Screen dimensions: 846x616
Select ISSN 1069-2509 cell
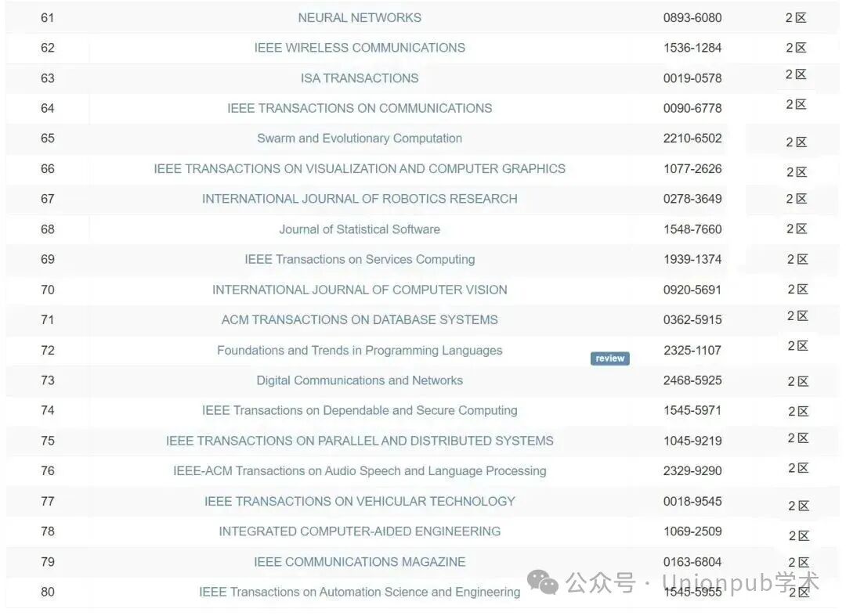click(x=692, y=531)
